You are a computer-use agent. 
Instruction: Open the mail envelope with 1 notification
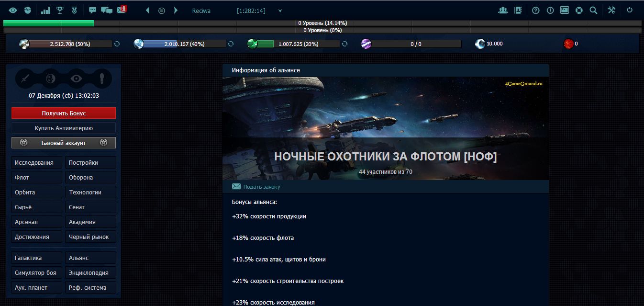(x=122, y=10)
